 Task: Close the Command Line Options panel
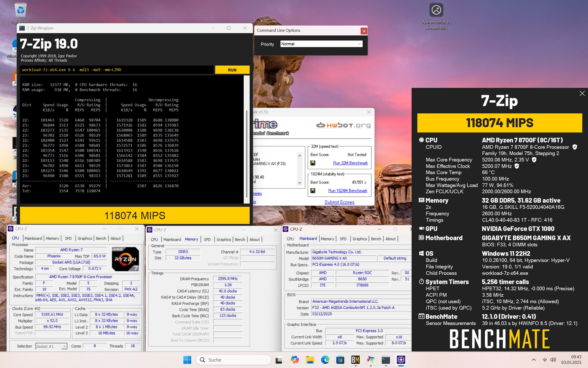click(x=364, y=31)
